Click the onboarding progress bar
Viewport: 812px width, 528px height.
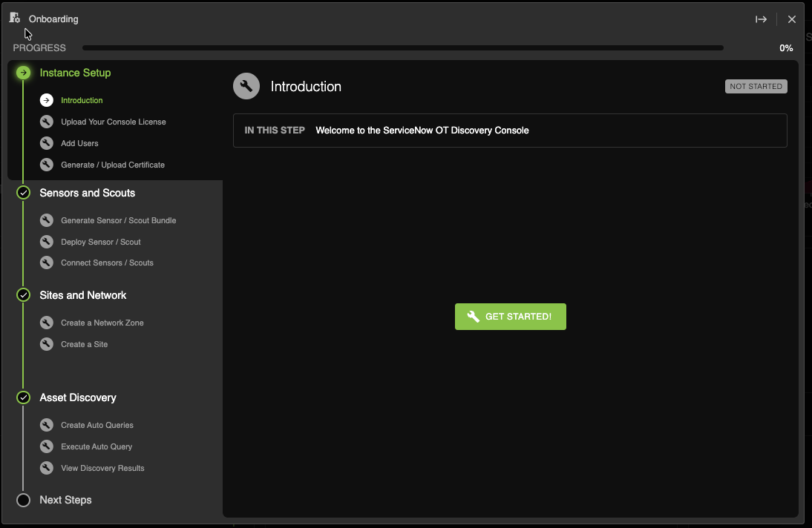pyautogui.click(x=403, y=47)
